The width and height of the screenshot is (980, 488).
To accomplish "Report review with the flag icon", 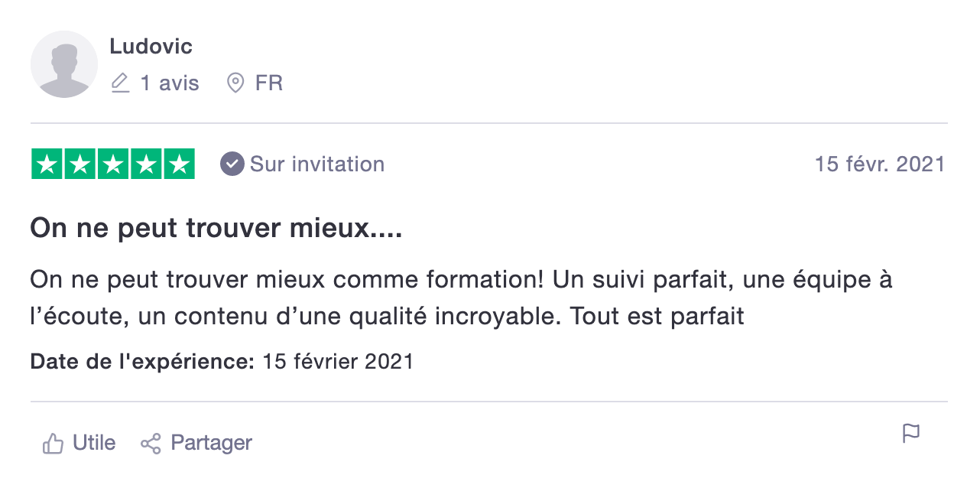I will coord(910,434).
